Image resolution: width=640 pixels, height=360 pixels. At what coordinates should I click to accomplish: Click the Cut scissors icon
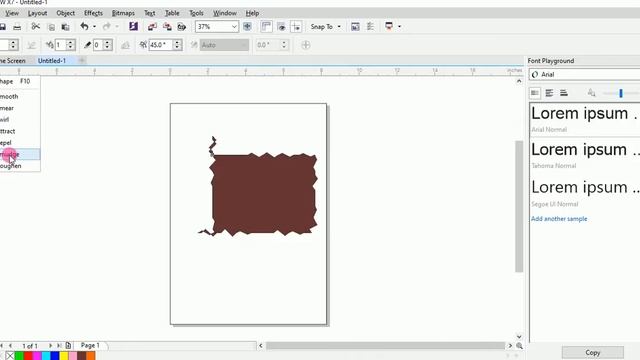tap(36, 27)
